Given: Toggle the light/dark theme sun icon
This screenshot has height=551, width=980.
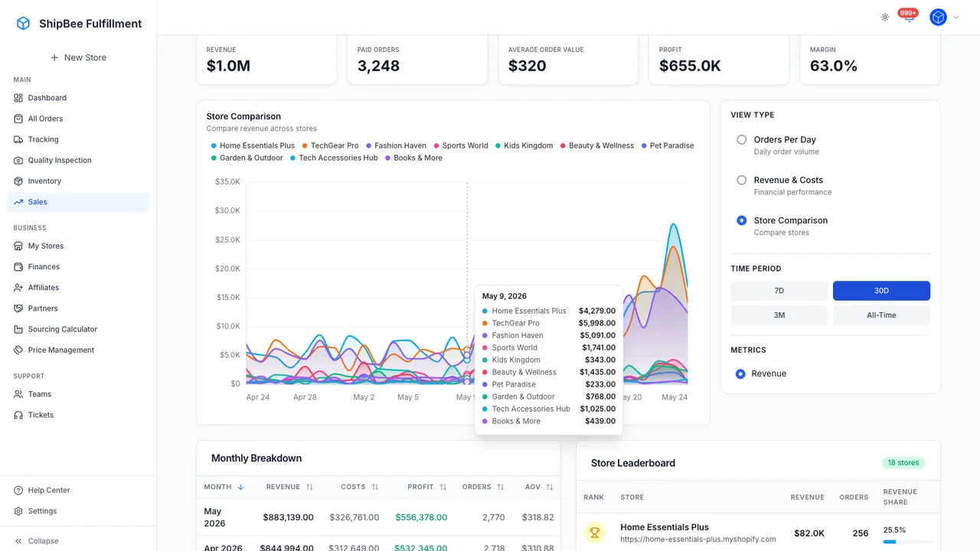Looking at the screenshot, I should 885,17.
